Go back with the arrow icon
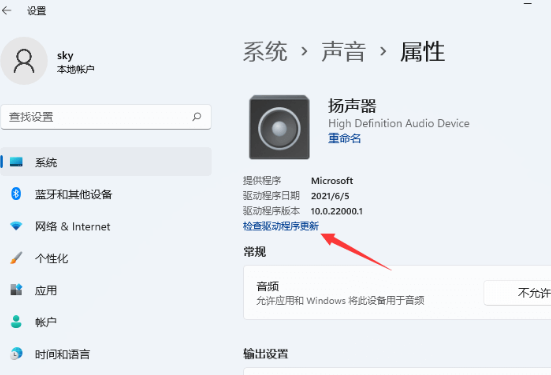This screenshot has height=375, width=551. click(x=7, y=11)
